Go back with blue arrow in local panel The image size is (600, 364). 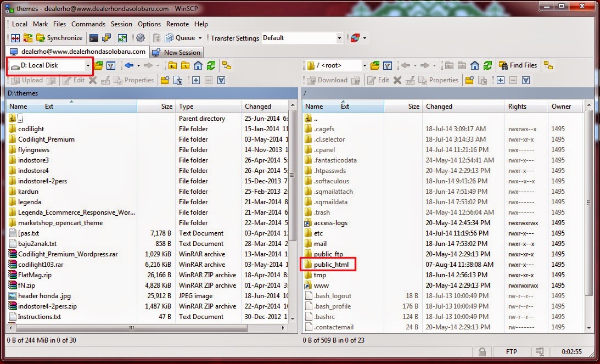(x=129, y=65)
